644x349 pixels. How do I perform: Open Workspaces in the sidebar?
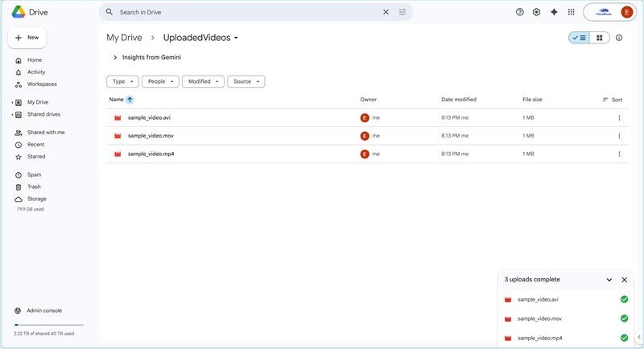click(42, 84)
